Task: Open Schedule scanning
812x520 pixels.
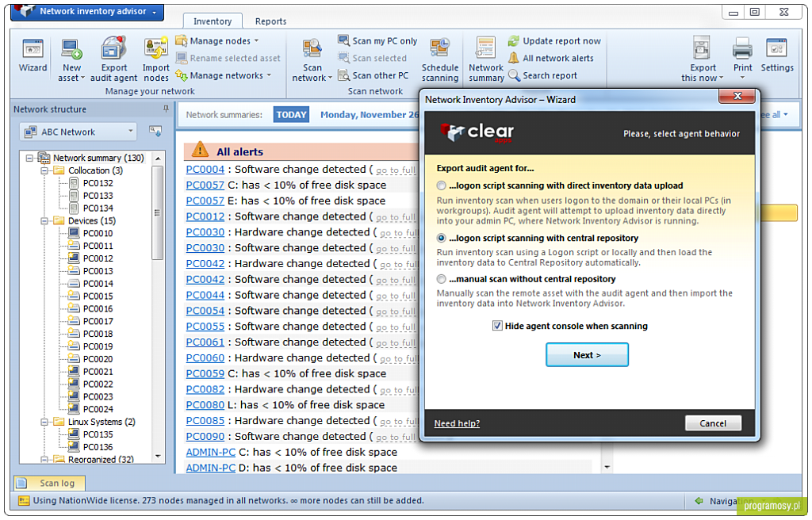Action: pyautogui.click(x=439, y=59)
